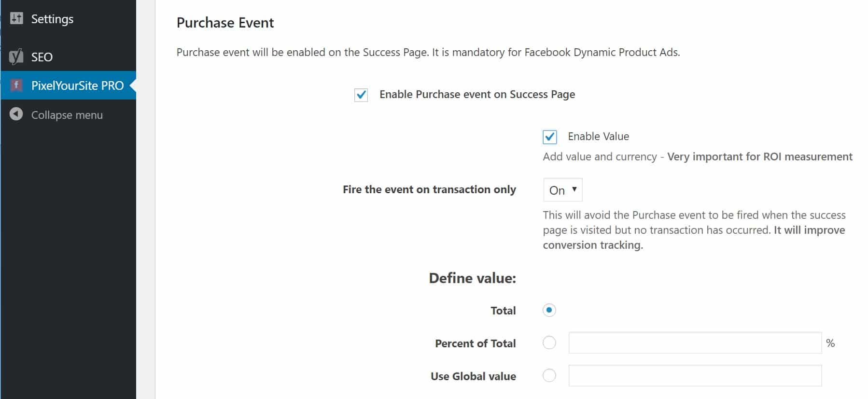The image size is (868, 399).
Task: Choose the Percent of Total radio option
Action: 549,343
